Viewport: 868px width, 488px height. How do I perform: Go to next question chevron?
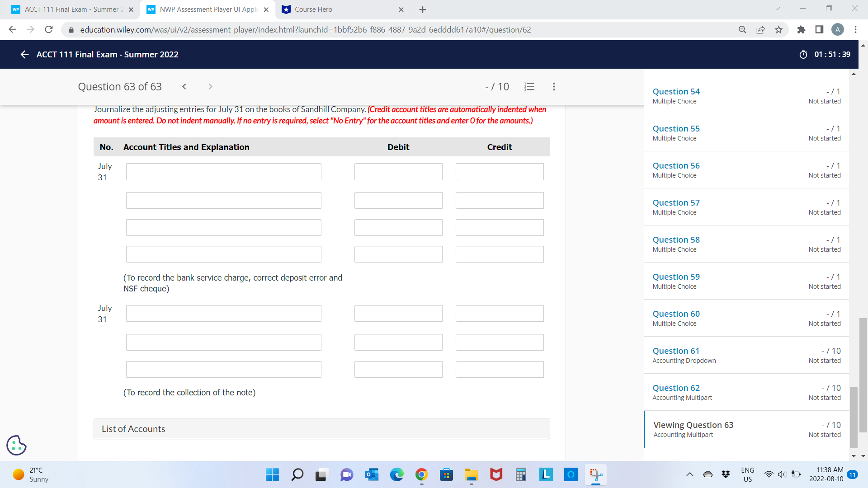[210, 87]
